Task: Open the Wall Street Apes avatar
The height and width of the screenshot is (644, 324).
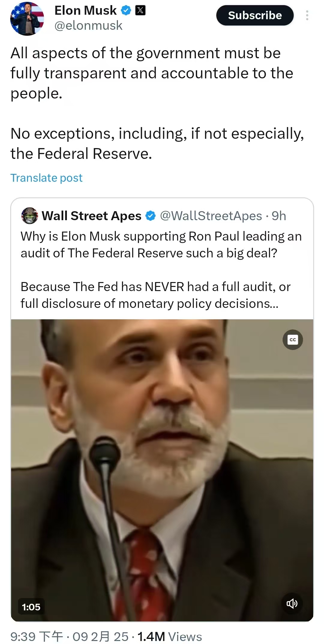Action: (29, 216)
